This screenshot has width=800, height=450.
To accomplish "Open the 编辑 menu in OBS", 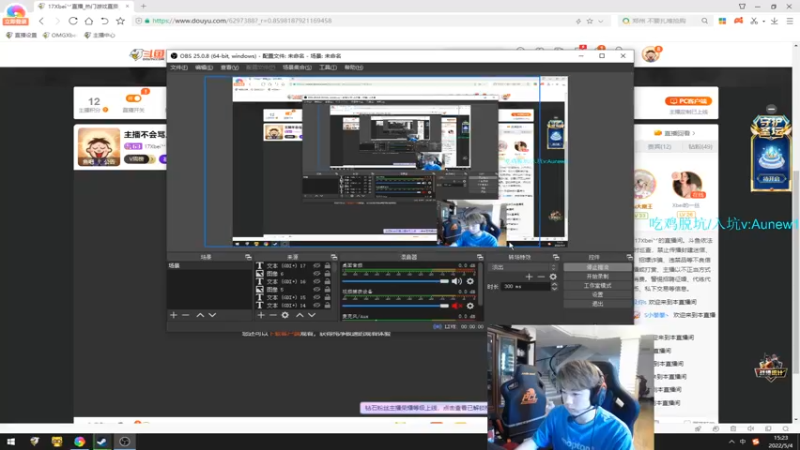I will [x=204, y=67].
